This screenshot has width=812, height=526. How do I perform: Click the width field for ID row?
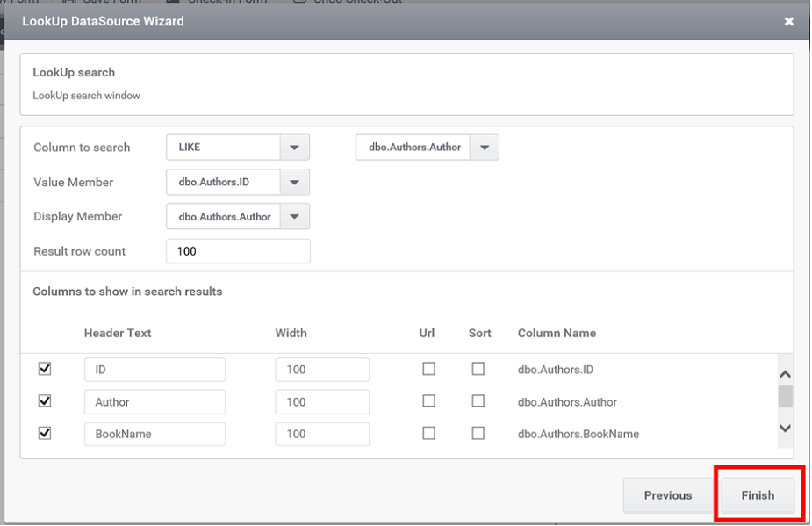[x=322, y=370]
